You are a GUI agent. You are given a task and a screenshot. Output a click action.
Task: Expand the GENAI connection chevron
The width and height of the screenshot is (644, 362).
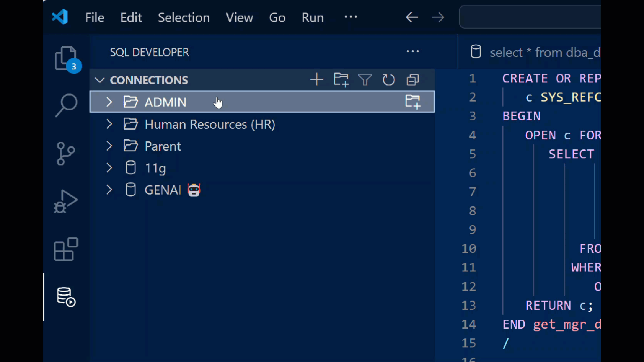pyautogui.click(x=109, y=190)
